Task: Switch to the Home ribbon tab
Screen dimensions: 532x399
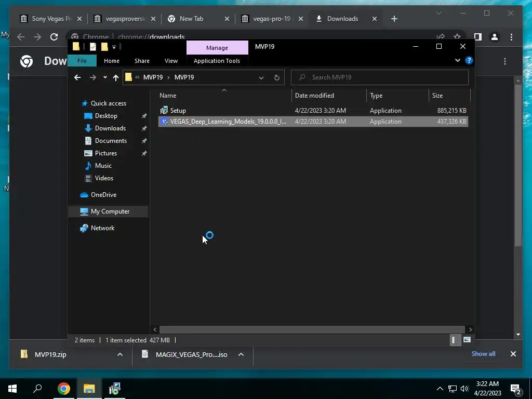Action: (112, 61)
